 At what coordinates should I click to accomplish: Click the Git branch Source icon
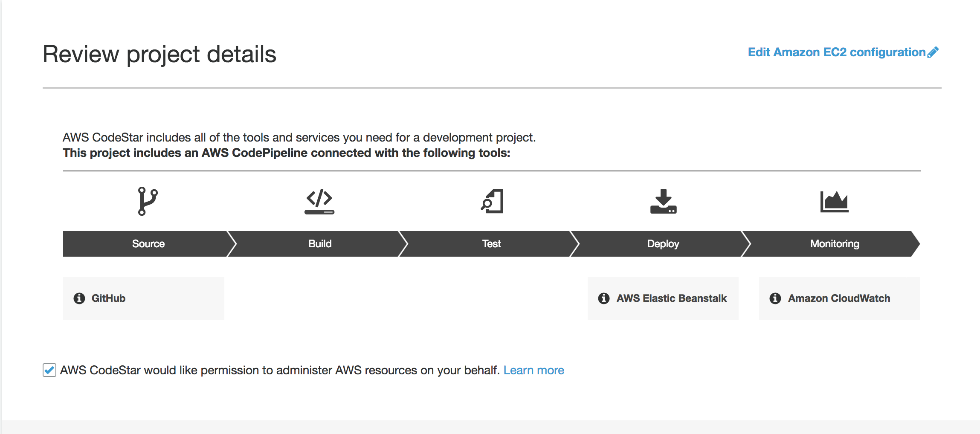[x=147, y=201]
